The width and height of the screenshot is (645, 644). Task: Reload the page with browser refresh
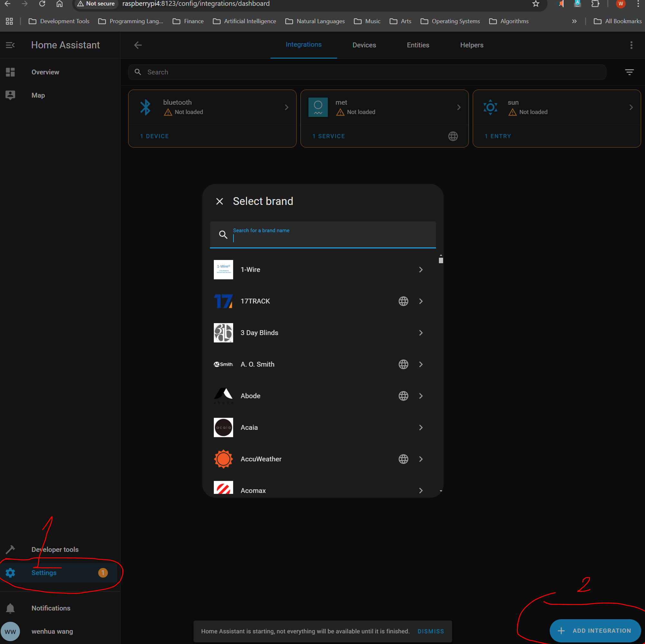pos(42,4)
